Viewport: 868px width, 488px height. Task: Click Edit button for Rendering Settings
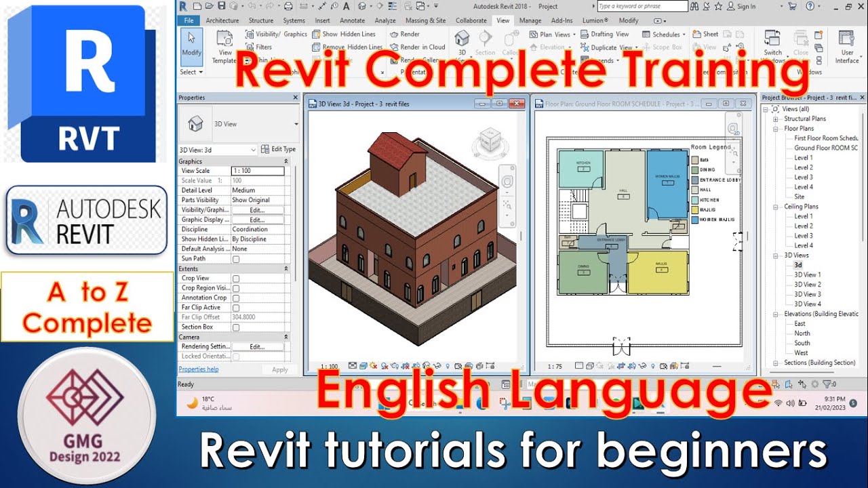257,346
